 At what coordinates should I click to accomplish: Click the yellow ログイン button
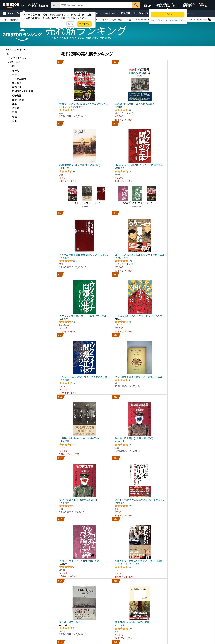point(168,15)
